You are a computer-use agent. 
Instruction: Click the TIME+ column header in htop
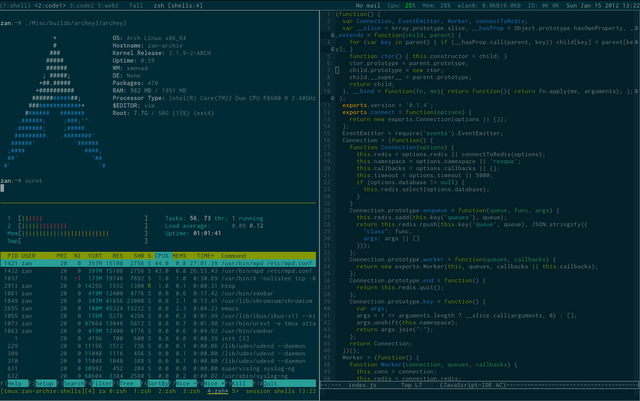point(205,256)
